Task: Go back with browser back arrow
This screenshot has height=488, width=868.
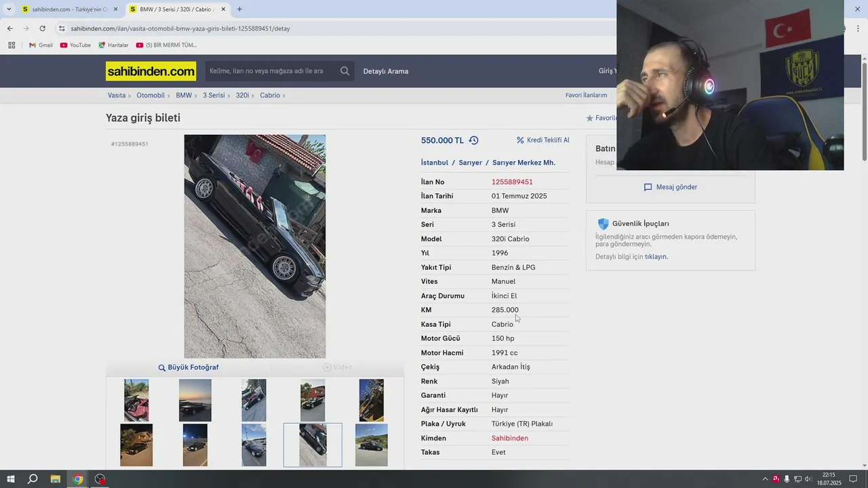Action: (9, 28)
